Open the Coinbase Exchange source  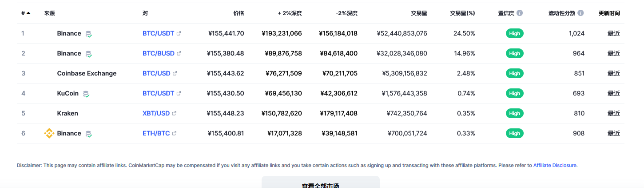87,73
